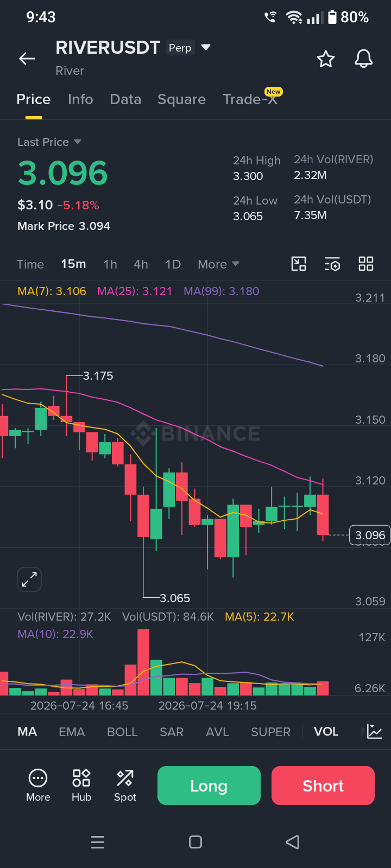Open the More timeframes dropdown

(x=218, y=264)
